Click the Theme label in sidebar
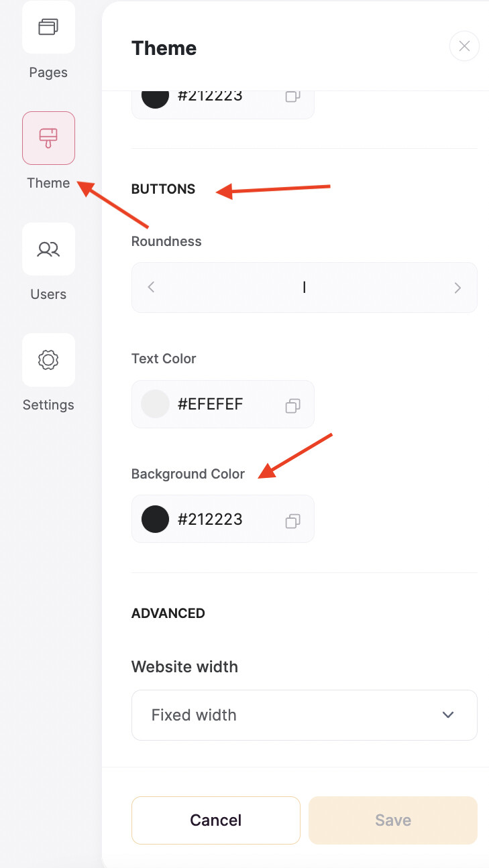 point(48,183)
